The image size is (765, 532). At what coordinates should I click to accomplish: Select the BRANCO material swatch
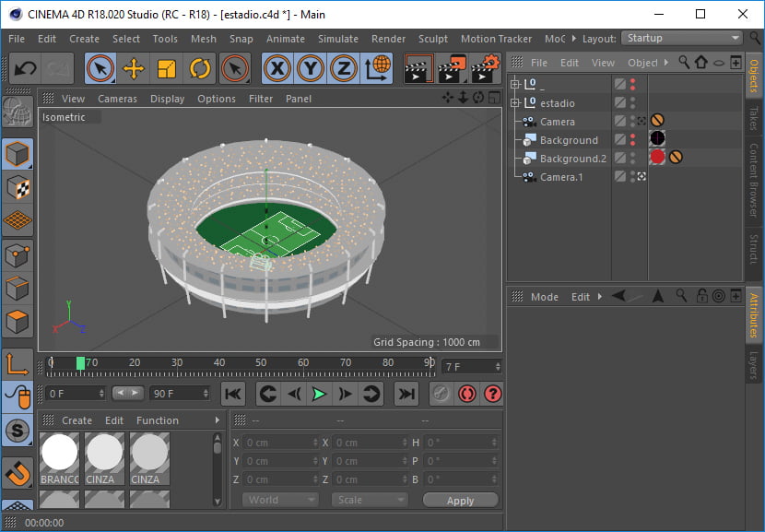60,458
